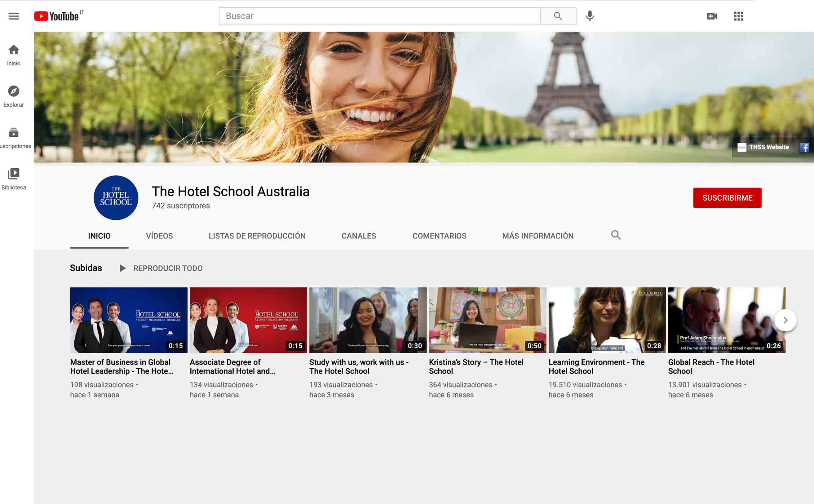Click title Global Reach - The Hotel School
This screenshot has width=814, height=504.
711,367
